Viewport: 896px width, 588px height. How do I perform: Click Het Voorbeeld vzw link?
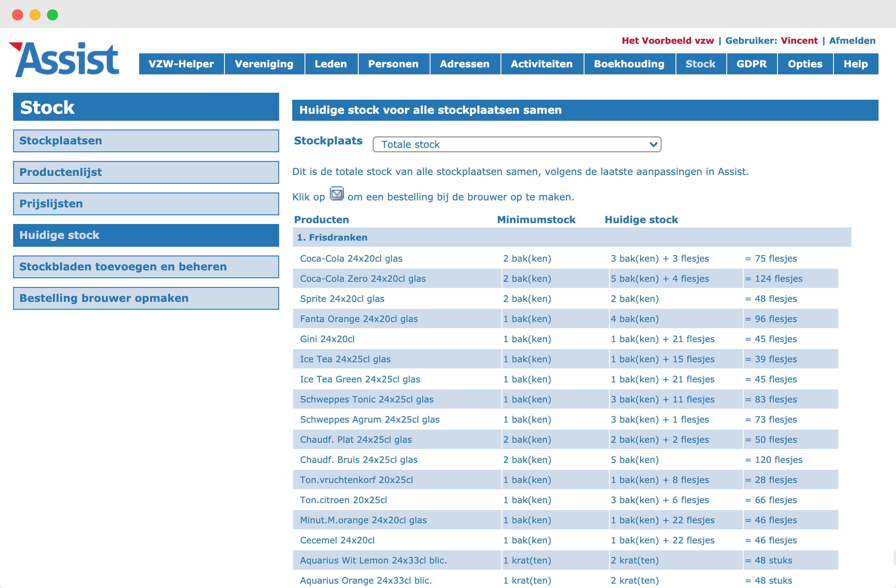668,41
